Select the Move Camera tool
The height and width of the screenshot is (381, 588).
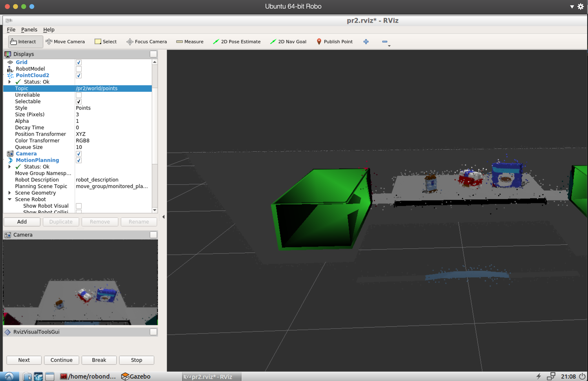point(65,41)
